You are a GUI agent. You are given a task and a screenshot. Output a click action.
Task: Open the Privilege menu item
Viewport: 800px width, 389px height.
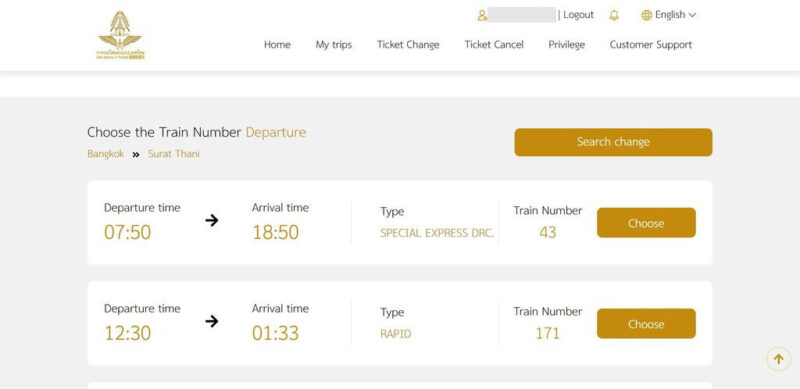pyautogui.click(x=566, y=44)
